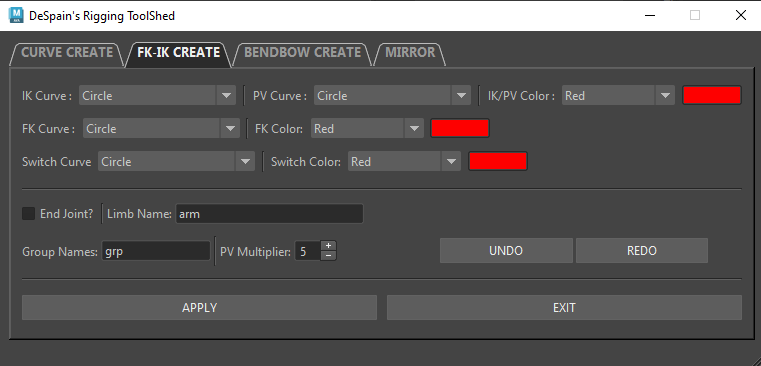This screenshot has height=366, width=761.
Task: Click the APPLY button
Action: pyautogui.click(x=199, y=307)
